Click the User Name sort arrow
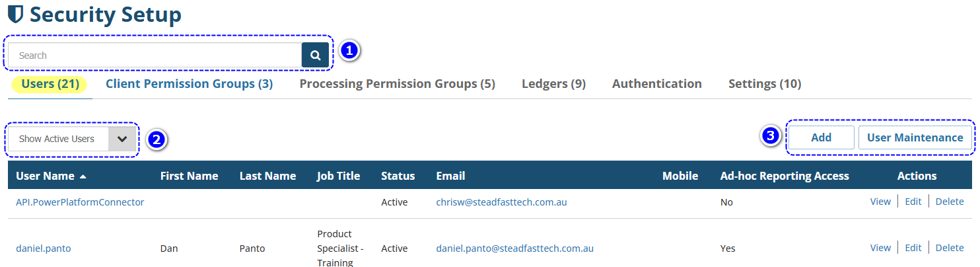The height and width of the screenshot is (267, 980). 83,176
